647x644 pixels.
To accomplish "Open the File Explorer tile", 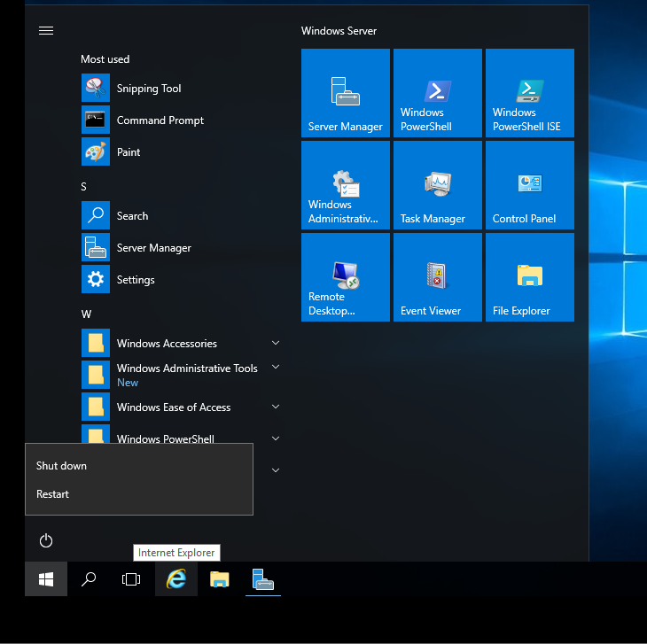I will [530, 277].
